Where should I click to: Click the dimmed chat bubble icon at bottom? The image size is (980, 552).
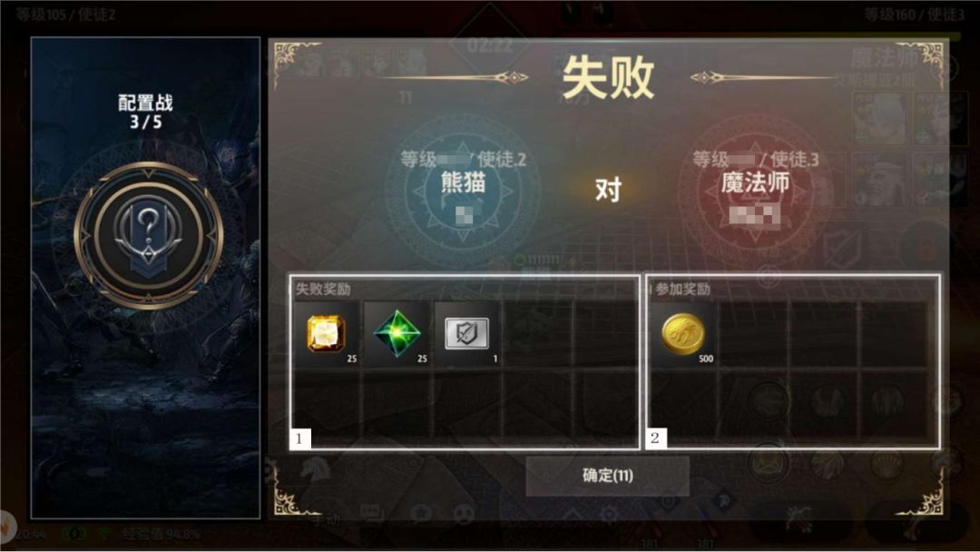click(x=371, y=514)
